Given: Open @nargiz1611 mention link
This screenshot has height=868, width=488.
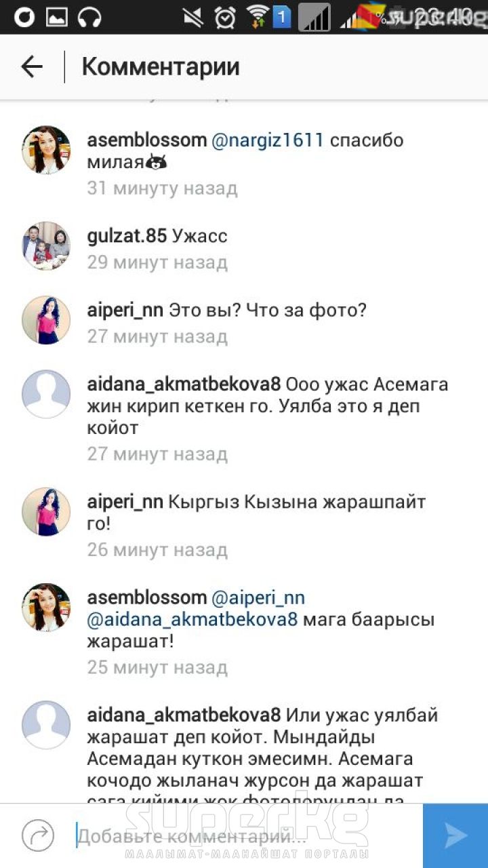Looking at the screenshot, I should pyautogui.click(x=268, y=140).
